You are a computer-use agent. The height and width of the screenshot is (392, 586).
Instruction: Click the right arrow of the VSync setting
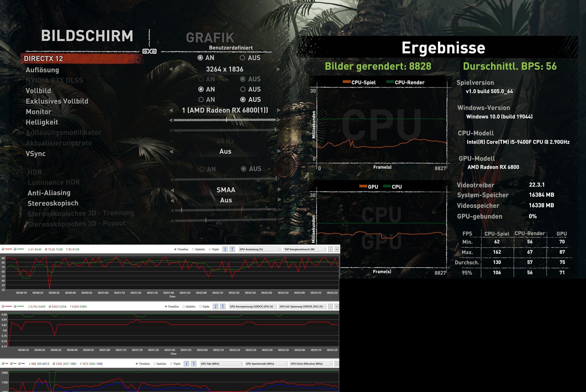[x=279, y=151]
